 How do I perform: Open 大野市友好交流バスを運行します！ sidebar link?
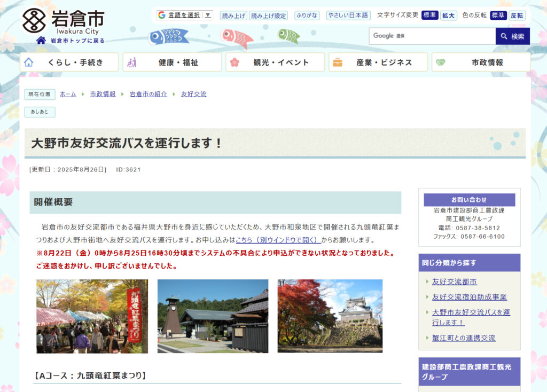point(471,317)
